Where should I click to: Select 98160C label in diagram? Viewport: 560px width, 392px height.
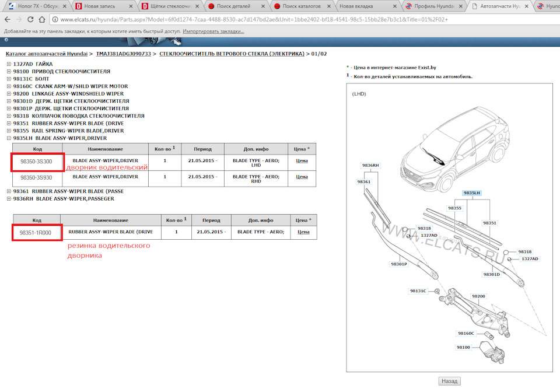pyautogui.click(x=466, y=333)
